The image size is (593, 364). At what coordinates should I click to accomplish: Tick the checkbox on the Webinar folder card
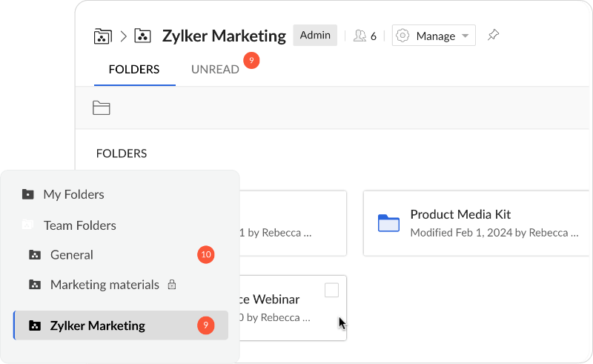(x=331, y=290)
